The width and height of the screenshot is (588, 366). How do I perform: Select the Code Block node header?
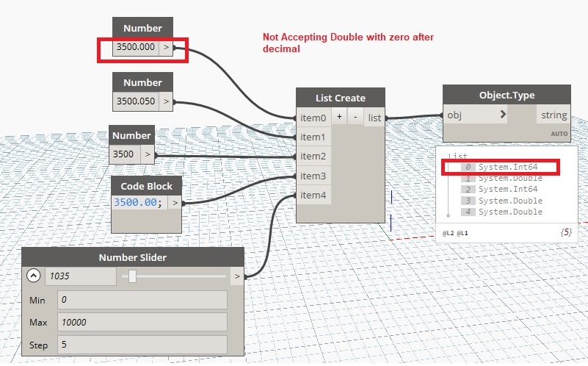[146, 186]
